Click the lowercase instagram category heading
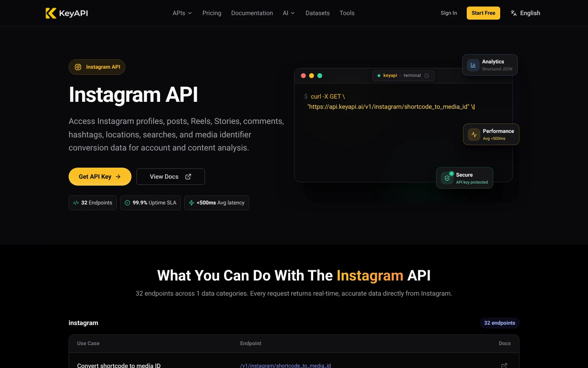The image size is (588, 368). [x=83, y=323]
